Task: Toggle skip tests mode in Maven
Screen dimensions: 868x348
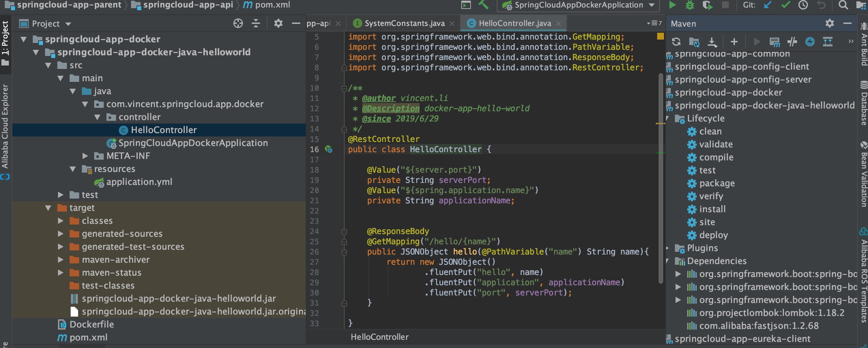Action: tap(810, 42)
